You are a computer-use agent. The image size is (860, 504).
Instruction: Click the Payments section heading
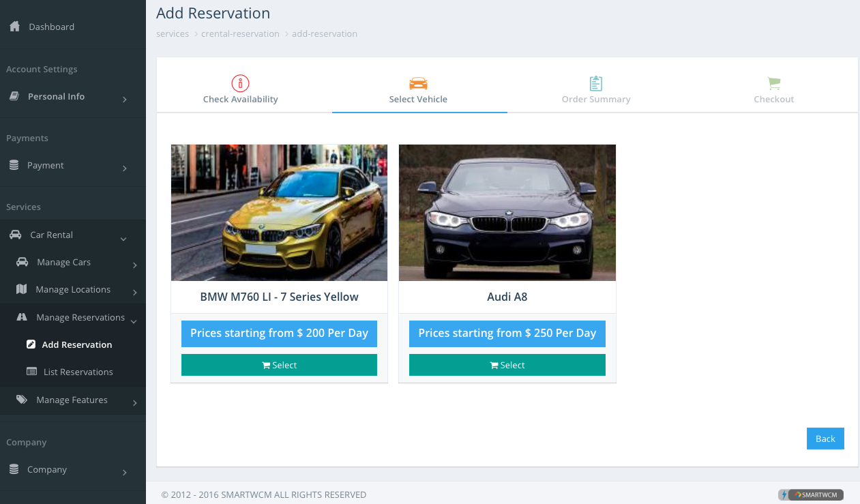pyautogui.click(x=27, y=138)
